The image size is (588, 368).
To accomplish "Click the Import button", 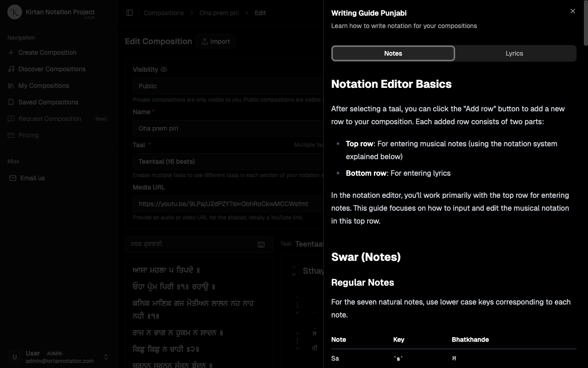I will [x=215, y=41].
